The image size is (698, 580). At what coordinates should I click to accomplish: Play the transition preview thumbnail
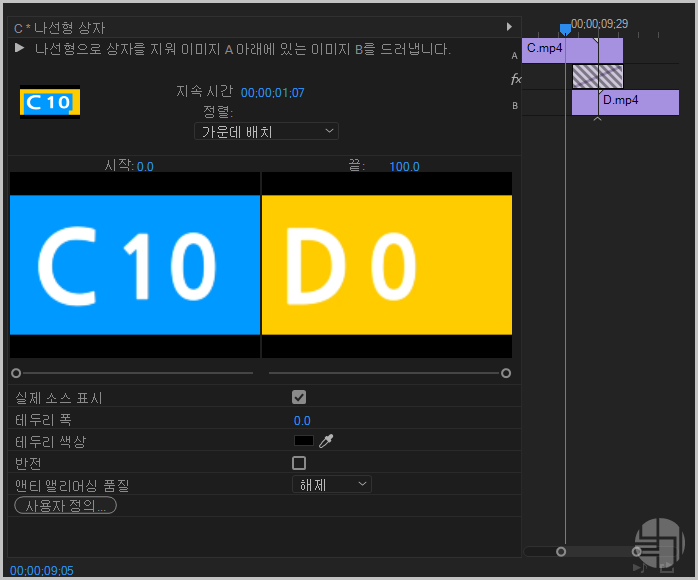(19, 48)
